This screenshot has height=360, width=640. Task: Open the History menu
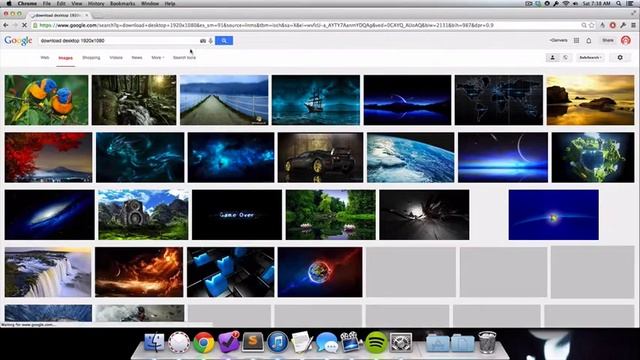(96, 3)
